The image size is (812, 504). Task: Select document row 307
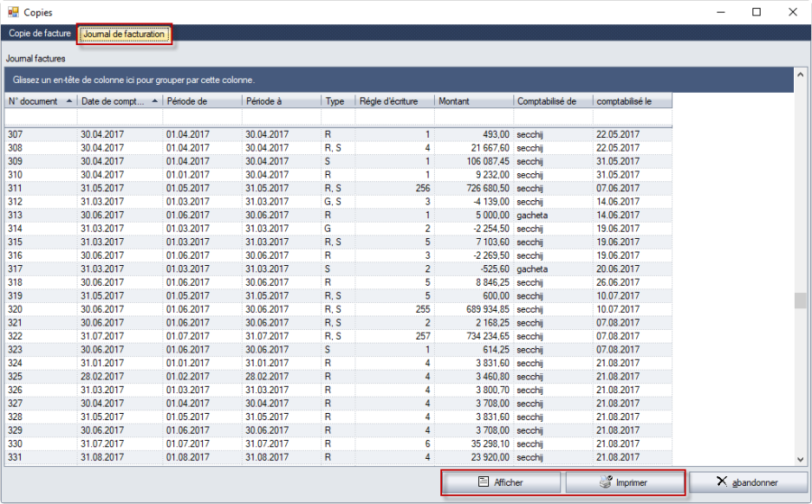click(338, 134)
